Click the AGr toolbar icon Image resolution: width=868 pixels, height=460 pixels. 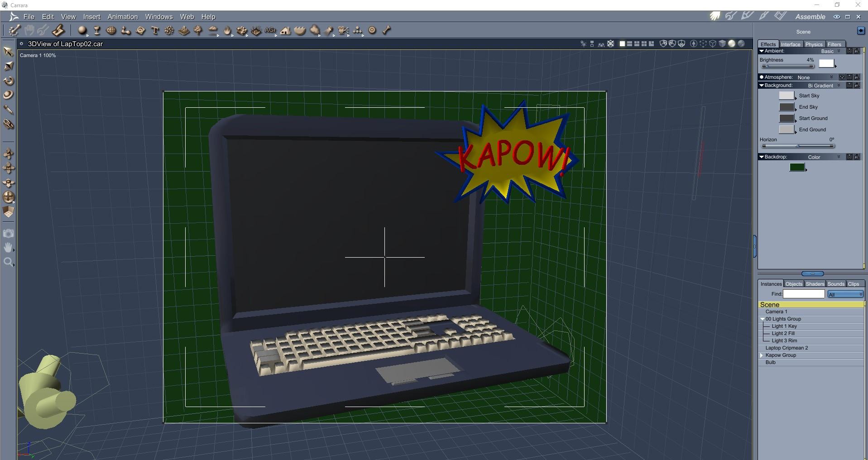click(x=270, y=30)
